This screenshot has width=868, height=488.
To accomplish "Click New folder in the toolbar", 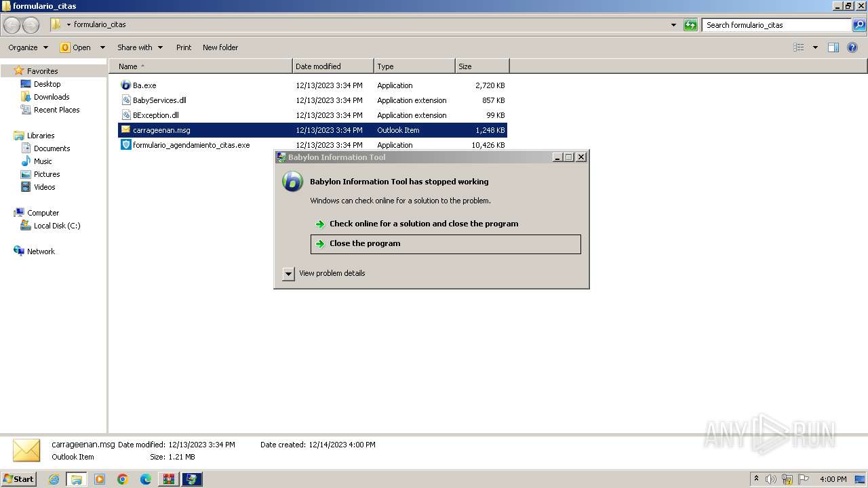I will point(220,47).
